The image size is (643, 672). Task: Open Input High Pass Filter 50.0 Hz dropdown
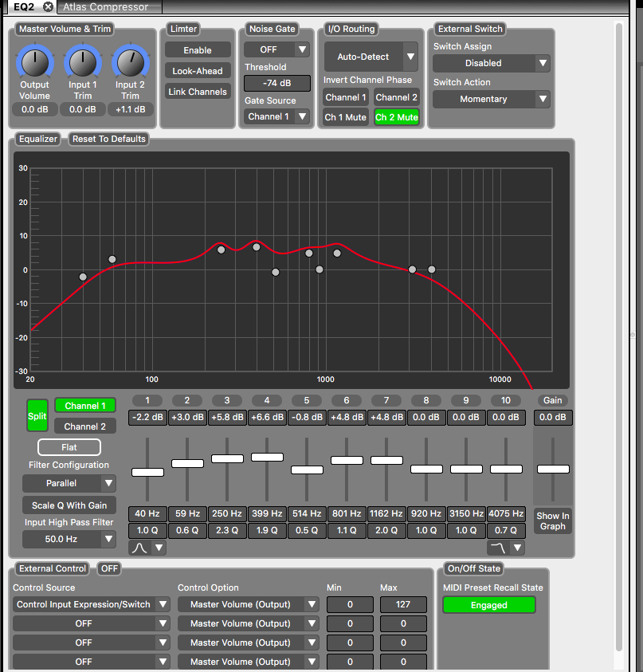click(69, 539)
